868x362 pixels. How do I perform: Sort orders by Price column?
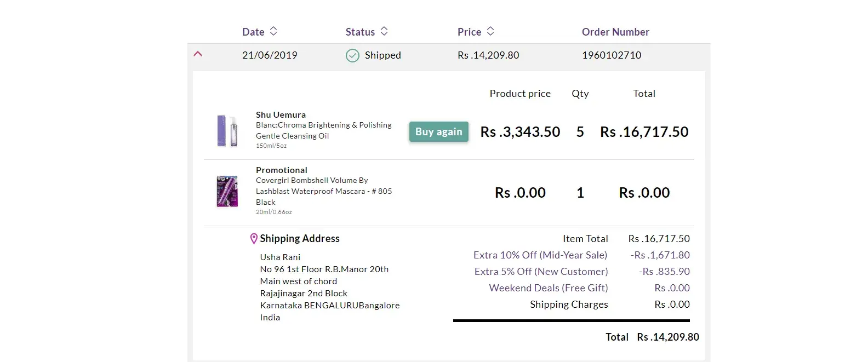(469, 32)
